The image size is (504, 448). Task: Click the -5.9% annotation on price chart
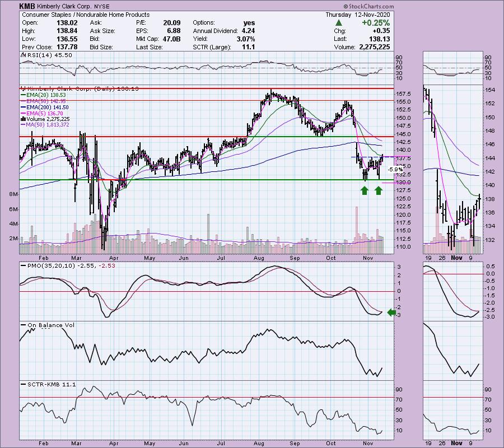tap(394, 169)
